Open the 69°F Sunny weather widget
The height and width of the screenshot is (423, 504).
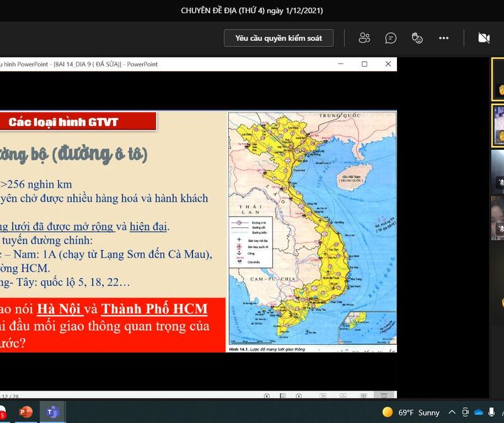pos(411,412)
